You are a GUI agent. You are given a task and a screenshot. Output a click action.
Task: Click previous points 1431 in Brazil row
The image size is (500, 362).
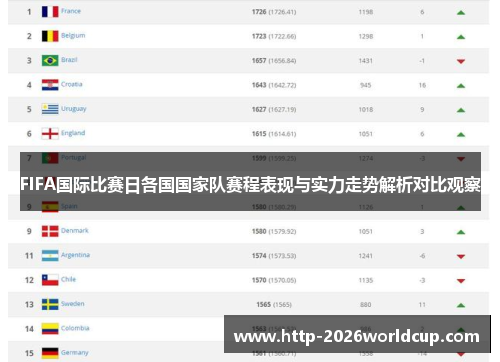click(366, 61)
